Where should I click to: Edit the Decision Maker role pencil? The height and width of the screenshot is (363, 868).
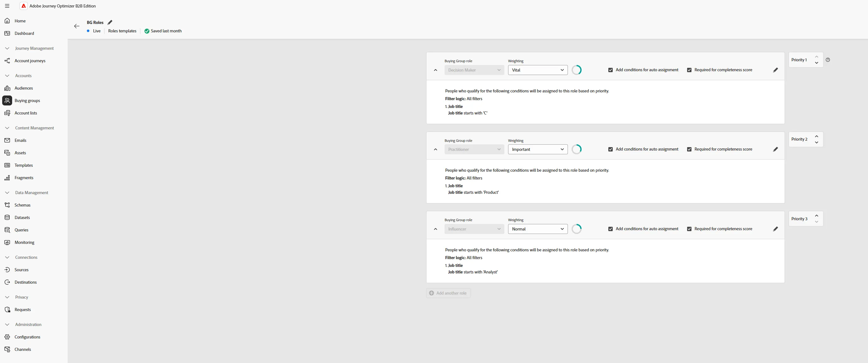[775, 70]
